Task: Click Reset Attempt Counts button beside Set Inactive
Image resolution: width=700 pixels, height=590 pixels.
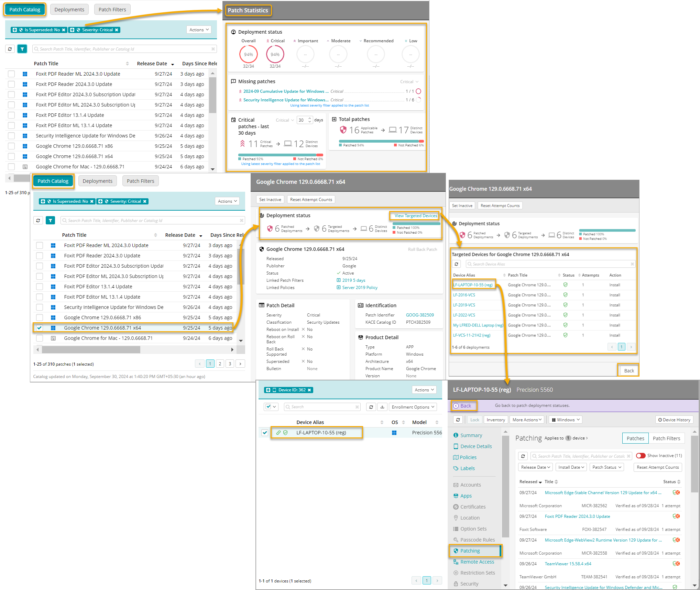Action: coord(311,200)
